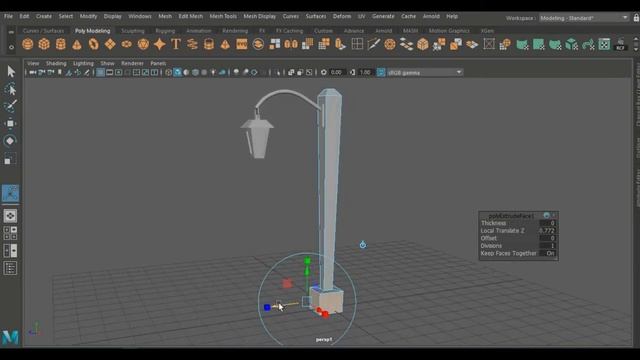Create a polygon cube from the shelf
Screen dimensions: 640x360
tap(44, 44)
